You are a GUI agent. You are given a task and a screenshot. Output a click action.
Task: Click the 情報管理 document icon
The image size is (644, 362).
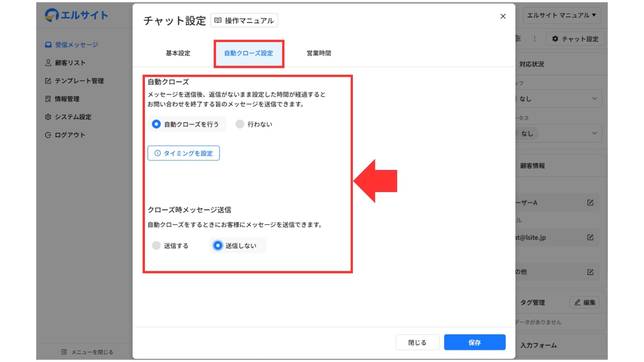[48, 99]
